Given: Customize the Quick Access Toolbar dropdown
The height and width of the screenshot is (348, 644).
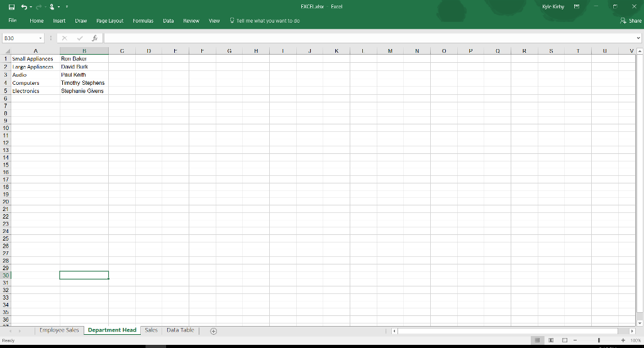Looking at the screenshot, I should [67, 7].
